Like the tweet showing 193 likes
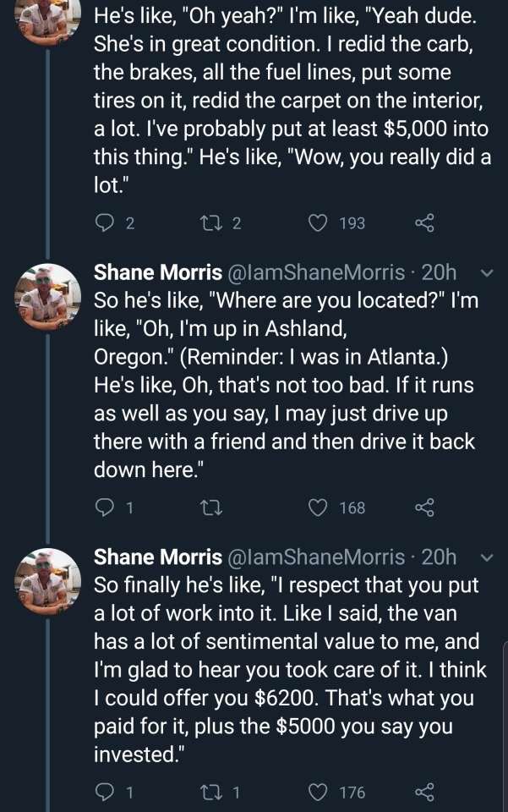508x812 pixels. (x=318, y=223)
